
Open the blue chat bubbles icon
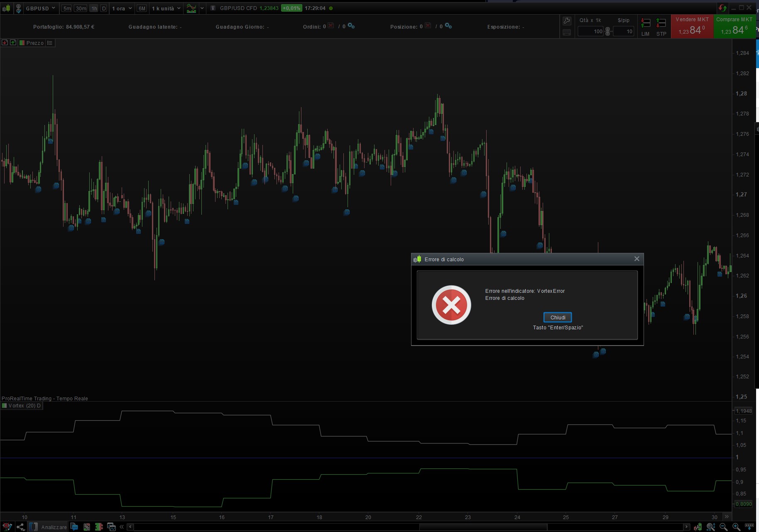coord(74,527)
